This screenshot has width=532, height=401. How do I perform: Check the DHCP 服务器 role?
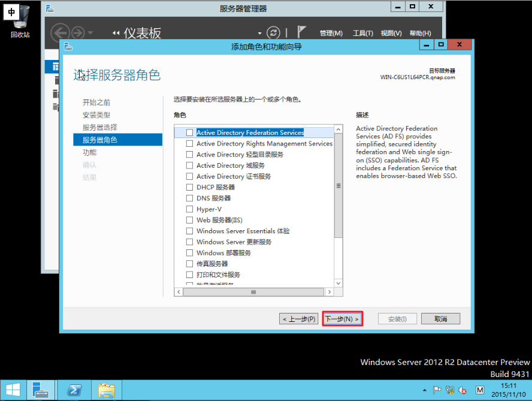[x=190, y=187]
